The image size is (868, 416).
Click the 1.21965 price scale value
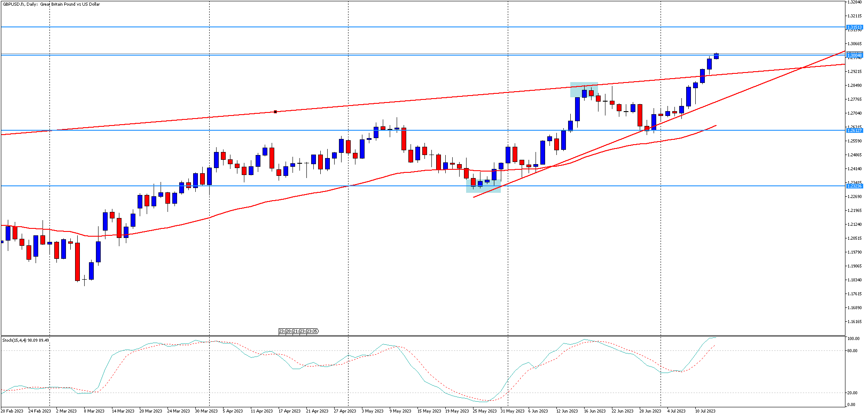pos(855,211)
